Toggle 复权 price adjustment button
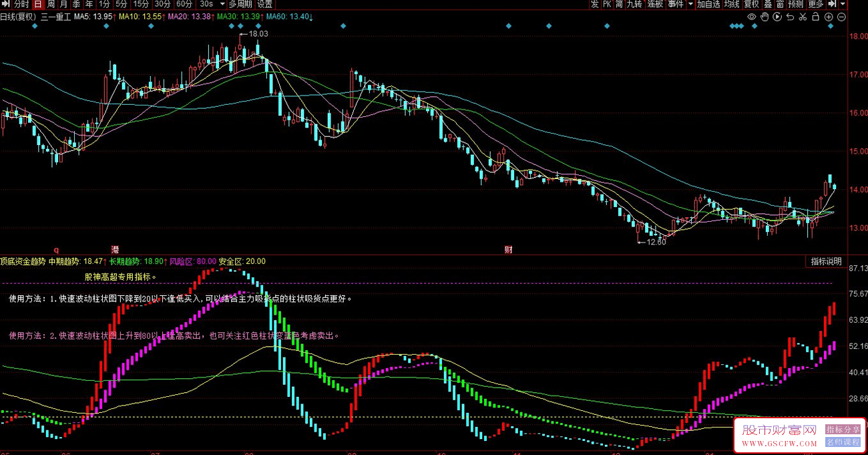The image size is (868, 455). 752,4
